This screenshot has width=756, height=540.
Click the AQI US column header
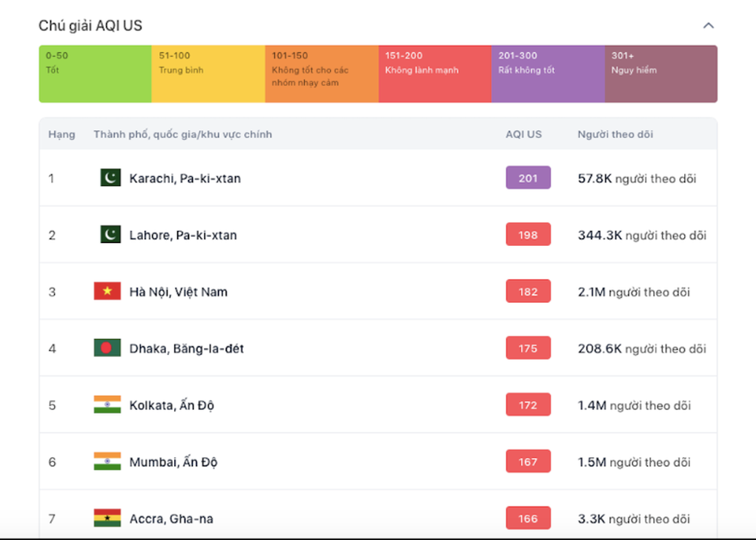pos(523,135)
